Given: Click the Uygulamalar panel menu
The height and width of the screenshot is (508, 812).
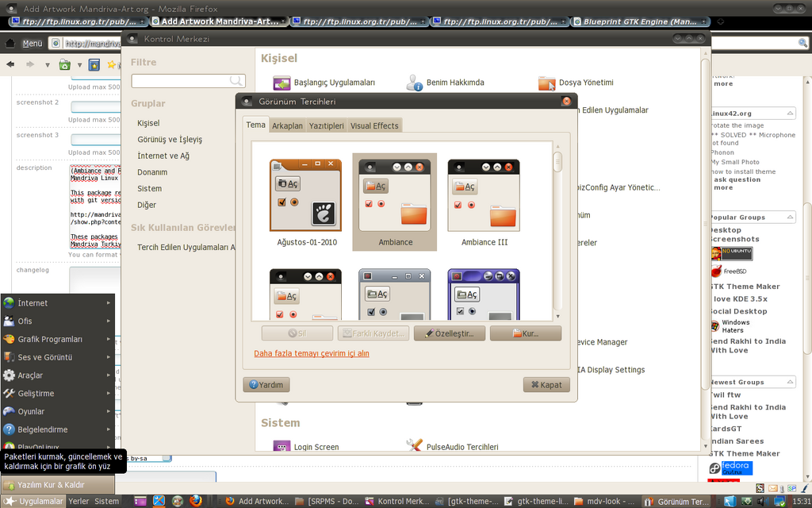Looking at the screenshot, I should [x=33, y=502].
